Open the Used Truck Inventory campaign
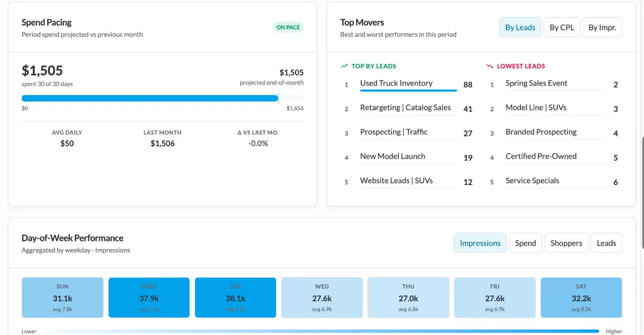This screenshot has height=335, width=644. pos(397,83)
